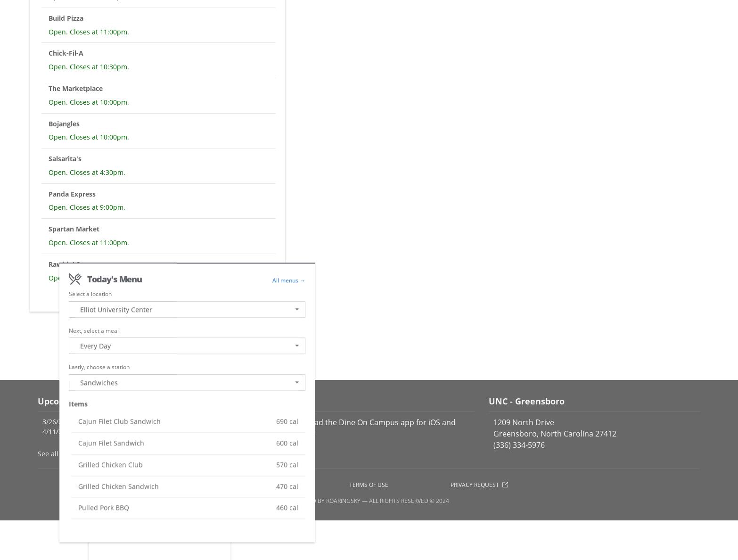Open the Spartan Market location
Screen dimensions: 738x560
pyautogui.click(x=74, y=229)
